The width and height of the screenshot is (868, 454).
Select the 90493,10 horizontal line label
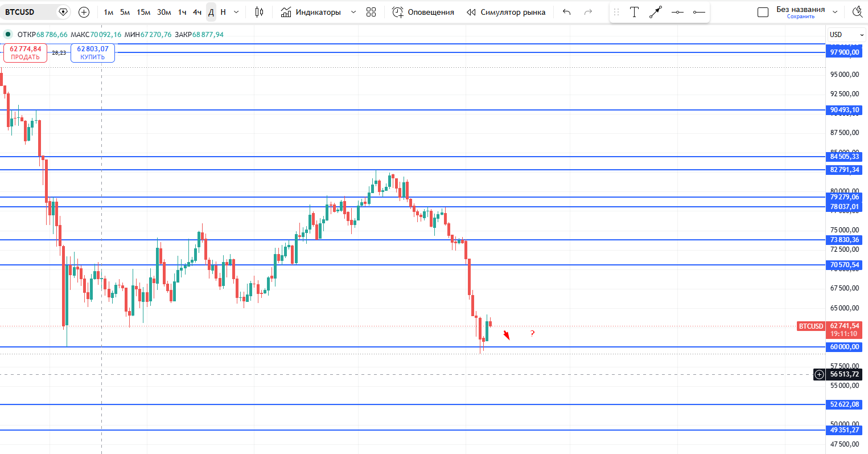click(845, 110)
